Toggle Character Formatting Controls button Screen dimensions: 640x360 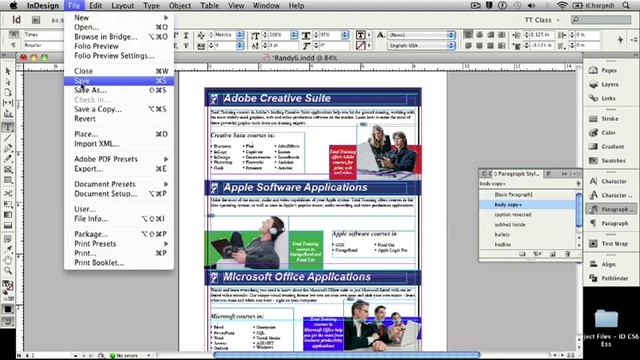[x=14, y=35]
